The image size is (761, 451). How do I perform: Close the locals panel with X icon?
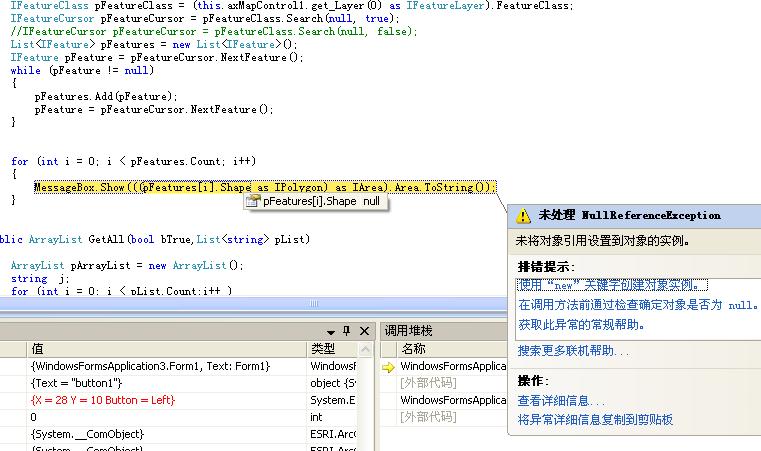tap(364, 331)
